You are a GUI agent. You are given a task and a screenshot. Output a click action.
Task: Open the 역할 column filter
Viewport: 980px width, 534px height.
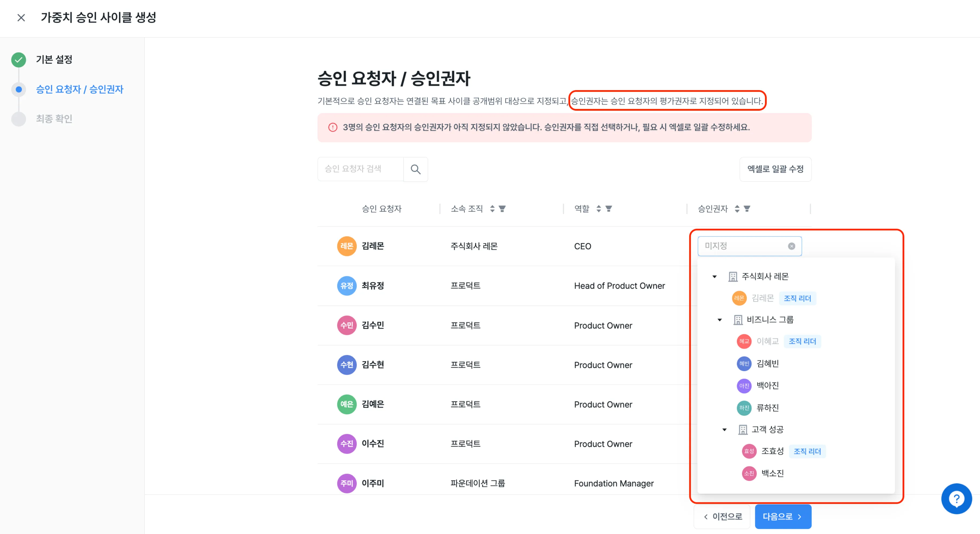[x=608, y=209]
